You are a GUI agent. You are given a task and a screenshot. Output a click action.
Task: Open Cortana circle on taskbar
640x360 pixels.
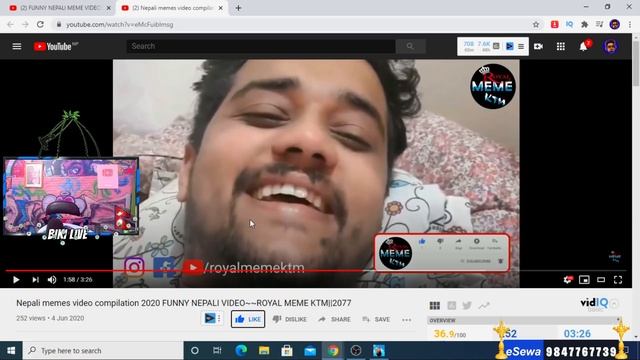tap(195, 351)
